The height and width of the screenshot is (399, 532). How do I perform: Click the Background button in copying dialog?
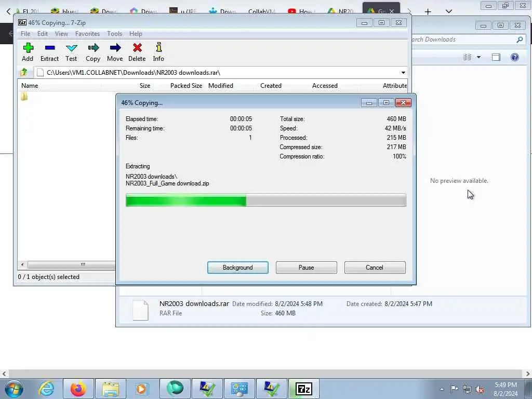[238, 268]
